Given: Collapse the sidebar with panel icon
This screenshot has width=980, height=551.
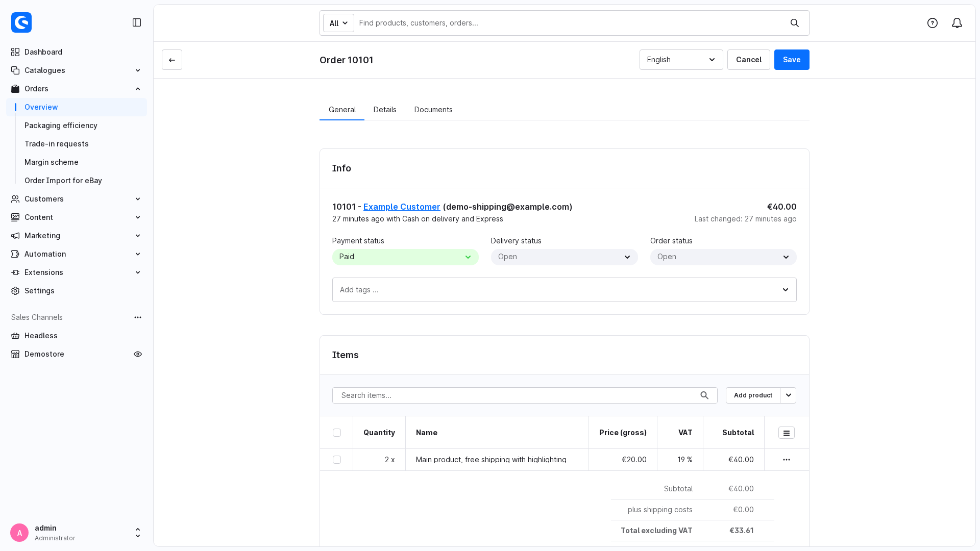Looking at the screenshot, I should pos(137,22).
